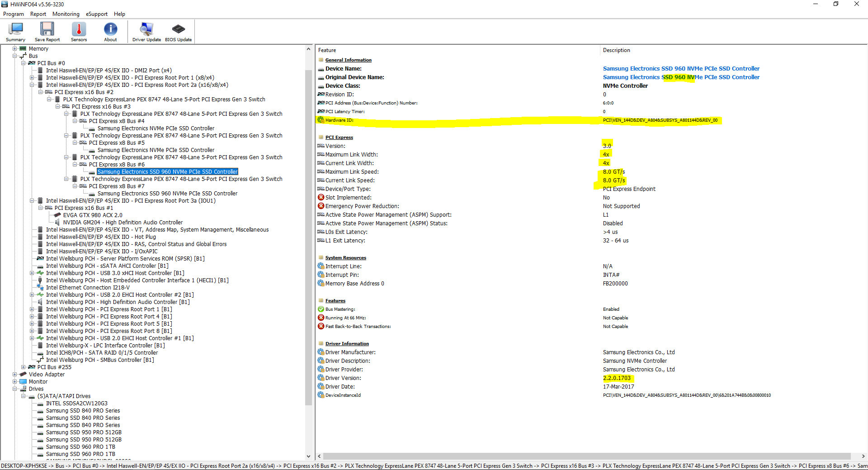Click the details pane scroll right arrow
Screen dimensions: 868x470
pyautogui.click(x=863, y=456)
